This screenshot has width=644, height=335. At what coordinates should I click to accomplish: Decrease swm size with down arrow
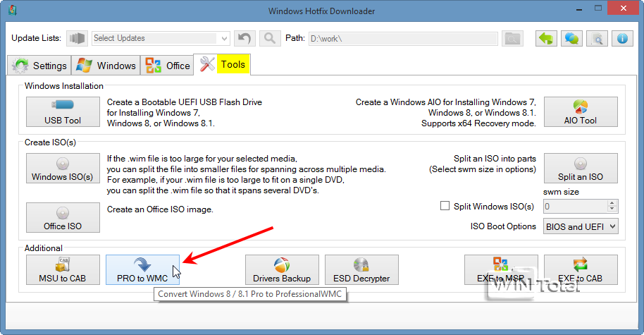612,209
